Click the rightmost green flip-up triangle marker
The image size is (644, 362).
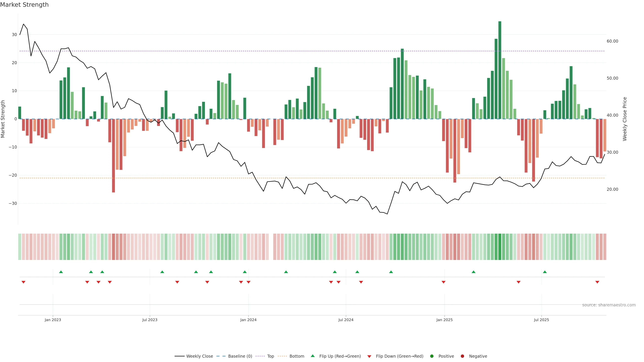pos(545,272)
